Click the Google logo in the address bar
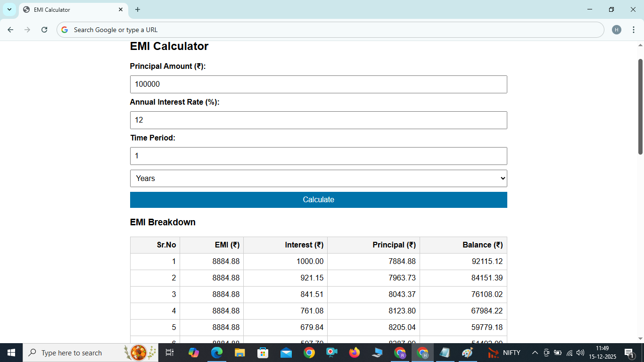The width and height of the screenshot is (644, 362). point(64,29)
